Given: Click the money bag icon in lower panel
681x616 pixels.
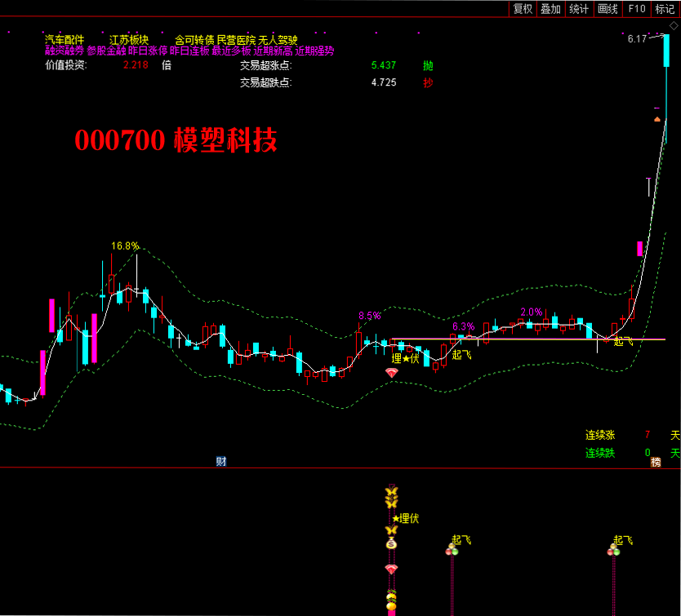Looking at the screenshot, I should 392,543.
